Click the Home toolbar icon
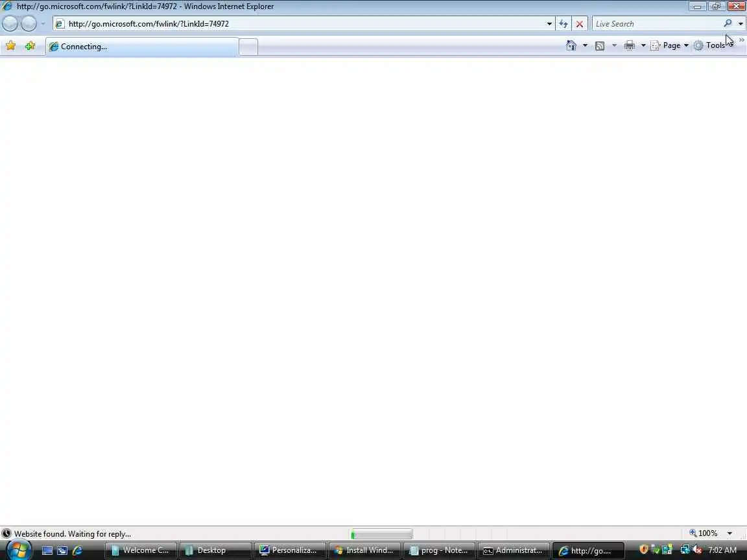This screenshot has height=560, width=747. tap(571, 45)
